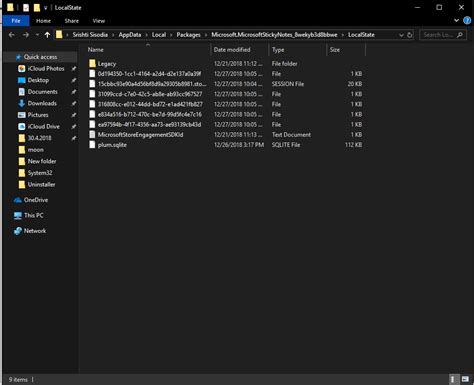The height and width of the screenshot is (385, 474).
Task: Open Documents in the sidebar
Action: tap(43, 92)
